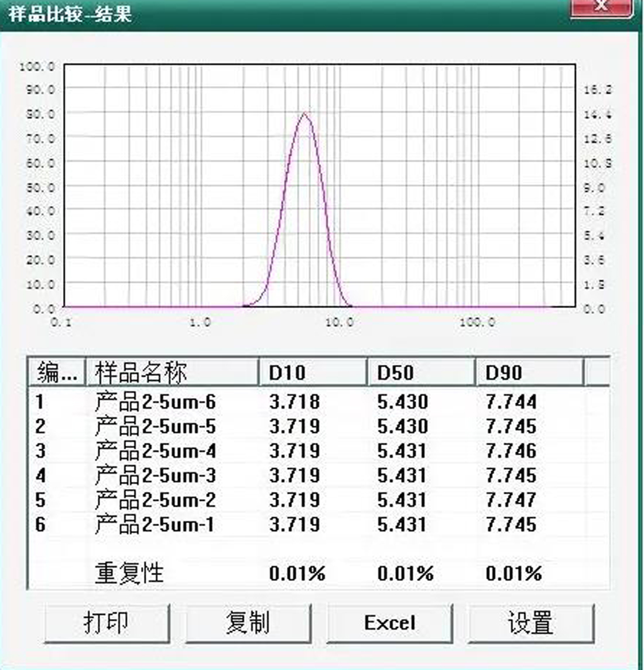Image resolution: width=644 pixels, height=670 pixels.
Task: Click the D10 column header
Action: pos(313,372)
